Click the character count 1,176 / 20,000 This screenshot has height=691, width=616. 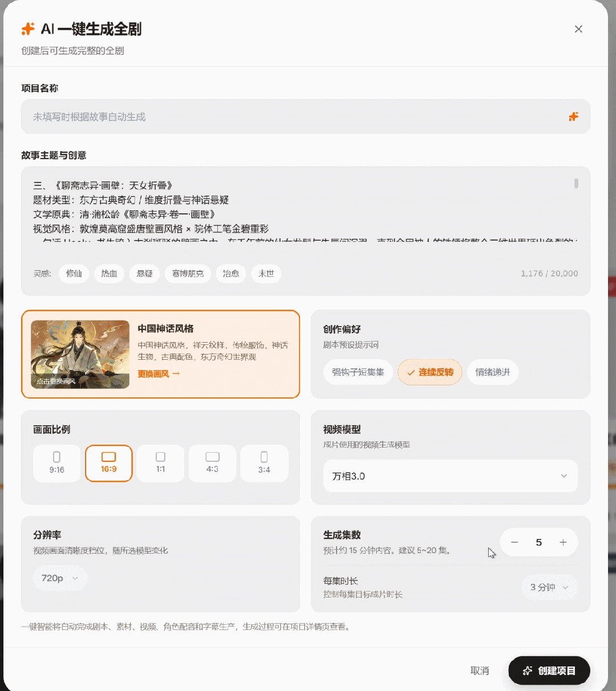click(549, 274)
